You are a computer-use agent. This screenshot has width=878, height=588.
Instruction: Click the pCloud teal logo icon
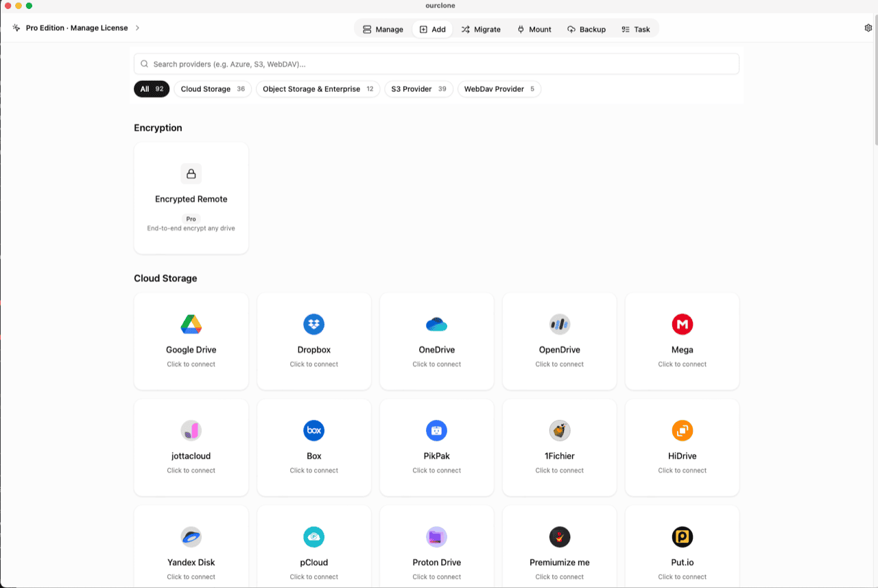(313, 537)
